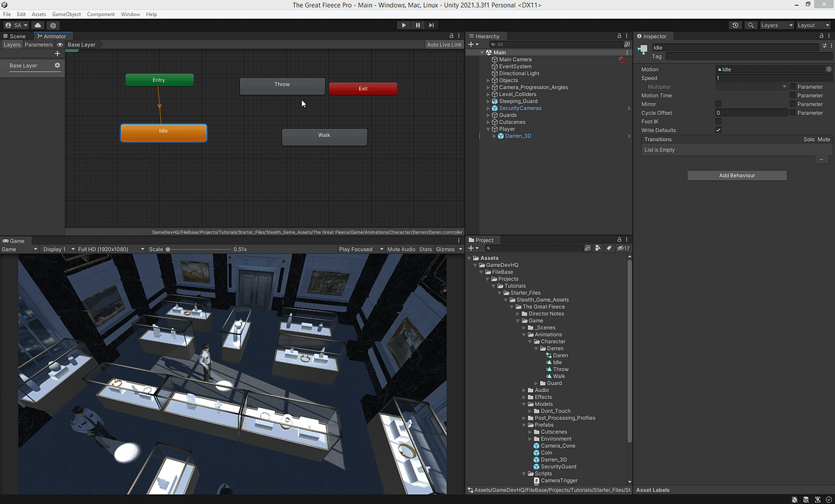
Task: Open the Undo History icon in the toolbar
Action: click(735, 24)
